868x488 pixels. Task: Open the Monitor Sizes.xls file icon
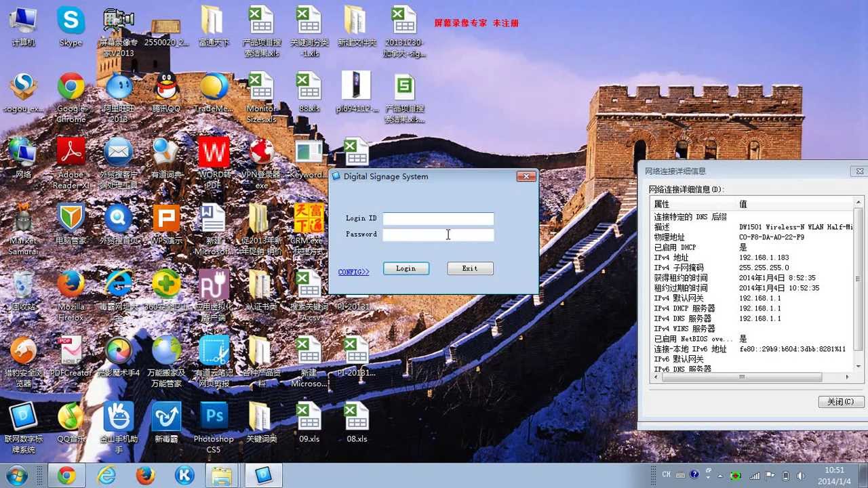[261, 97]
